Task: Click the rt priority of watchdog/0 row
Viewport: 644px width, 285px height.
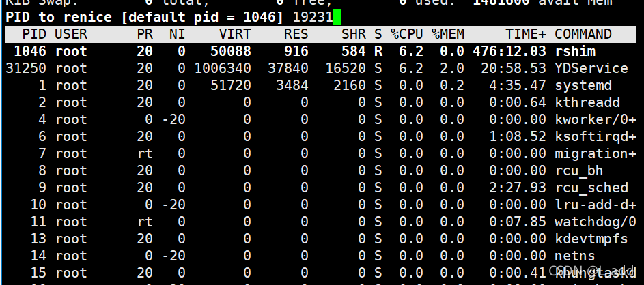Action: coord(145,222)
